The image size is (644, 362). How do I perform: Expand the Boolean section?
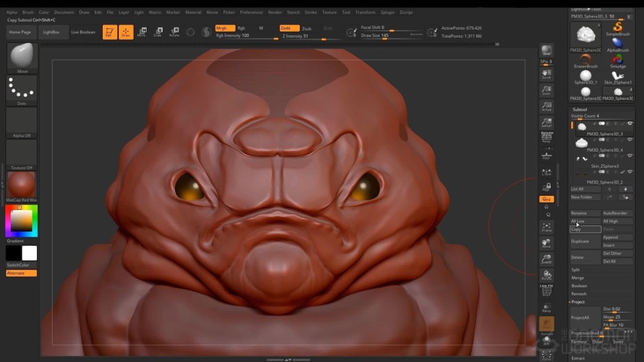pos(579,286)
